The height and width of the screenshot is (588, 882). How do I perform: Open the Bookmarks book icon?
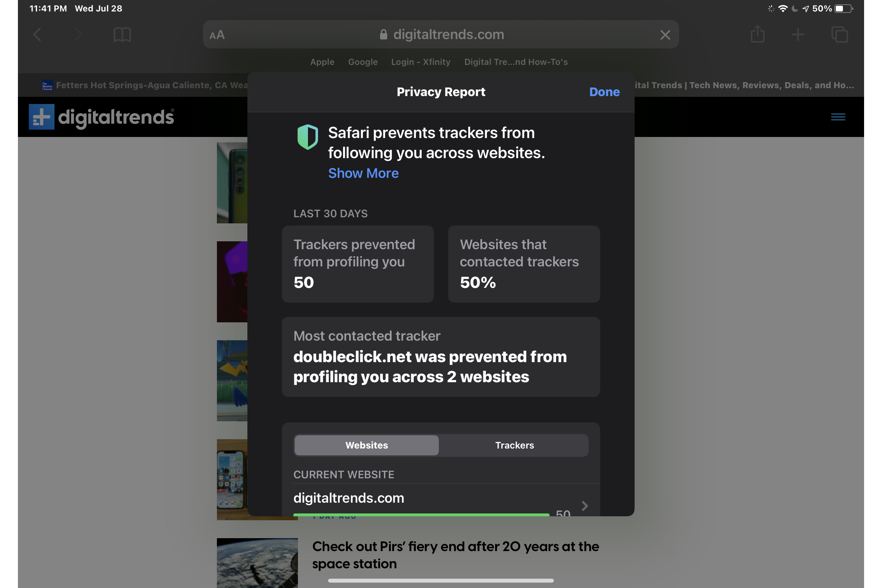(x=122, y=35)
